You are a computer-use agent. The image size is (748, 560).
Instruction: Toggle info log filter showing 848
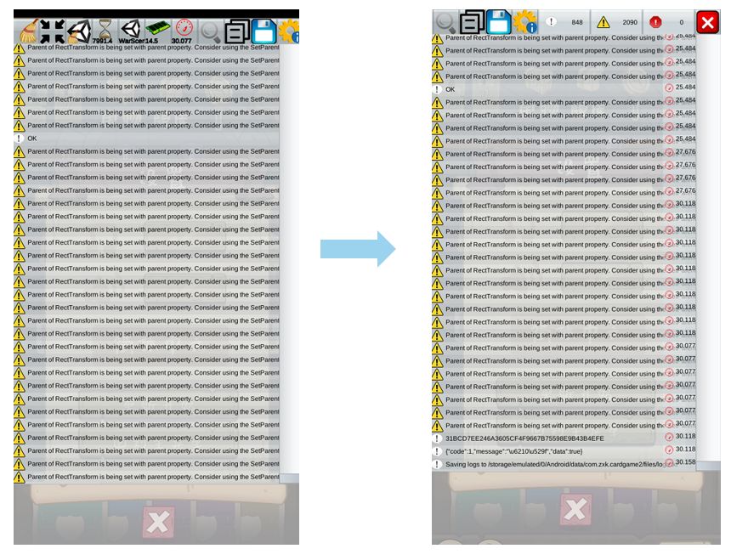point(564,22)
